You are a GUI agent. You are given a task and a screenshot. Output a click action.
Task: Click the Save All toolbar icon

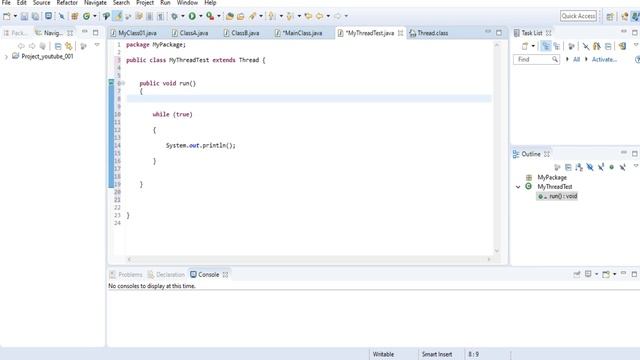pyautogui.click(x=36, y=16)
